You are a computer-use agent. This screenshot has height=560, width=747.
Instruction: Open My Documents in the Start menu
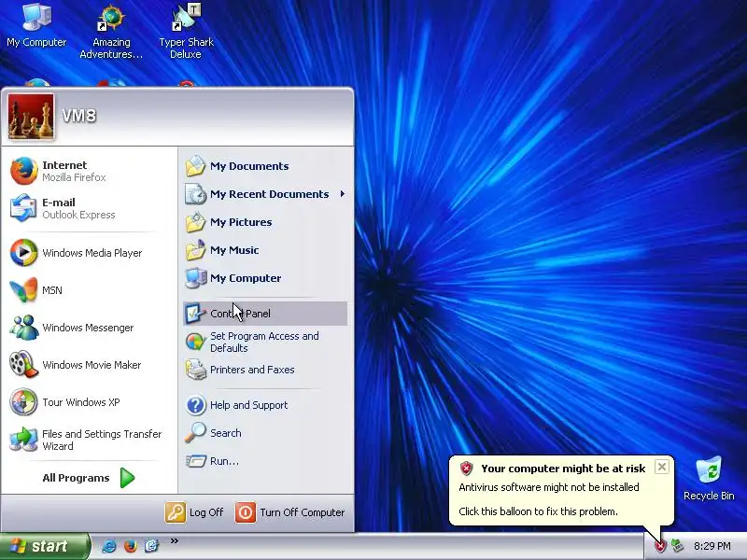point(265,166)
